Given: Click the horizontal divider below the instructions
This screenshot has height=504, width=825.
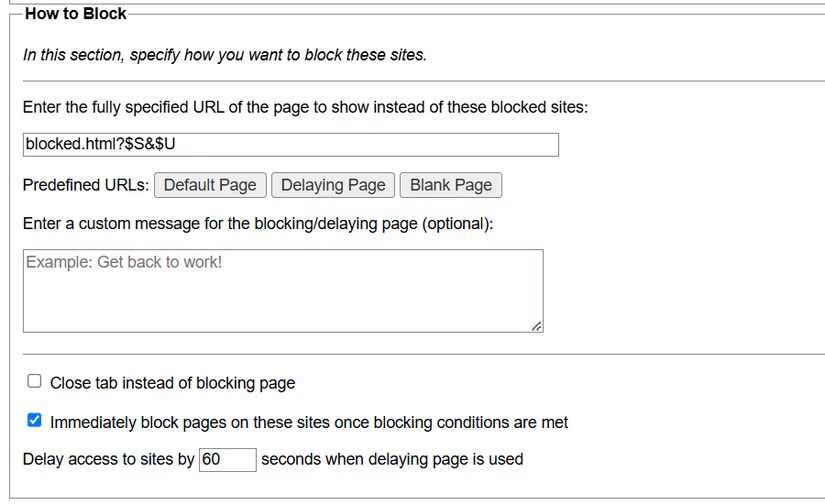Looking at the screenshot, I should click(422, 81).
